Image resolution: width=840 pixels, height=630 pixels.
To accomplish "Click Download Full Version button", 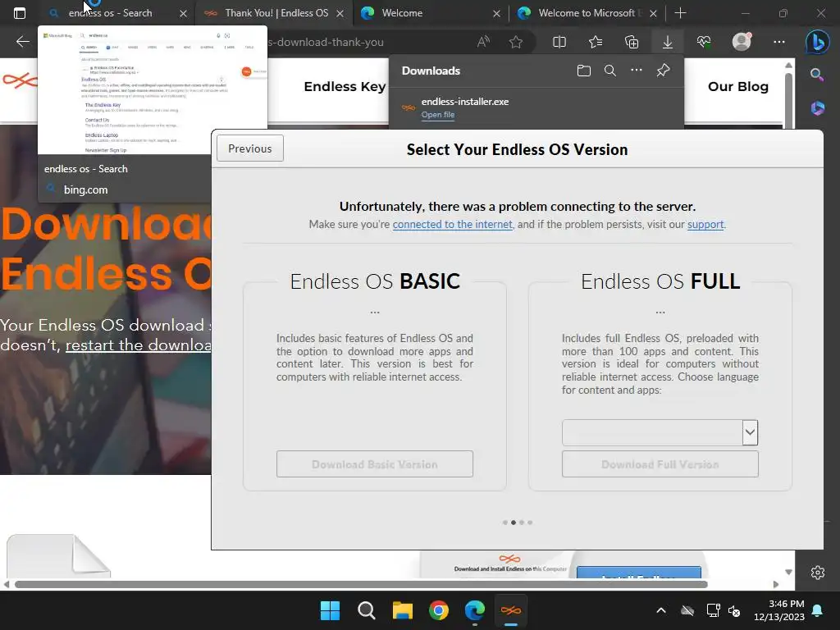I will [660, 464].
